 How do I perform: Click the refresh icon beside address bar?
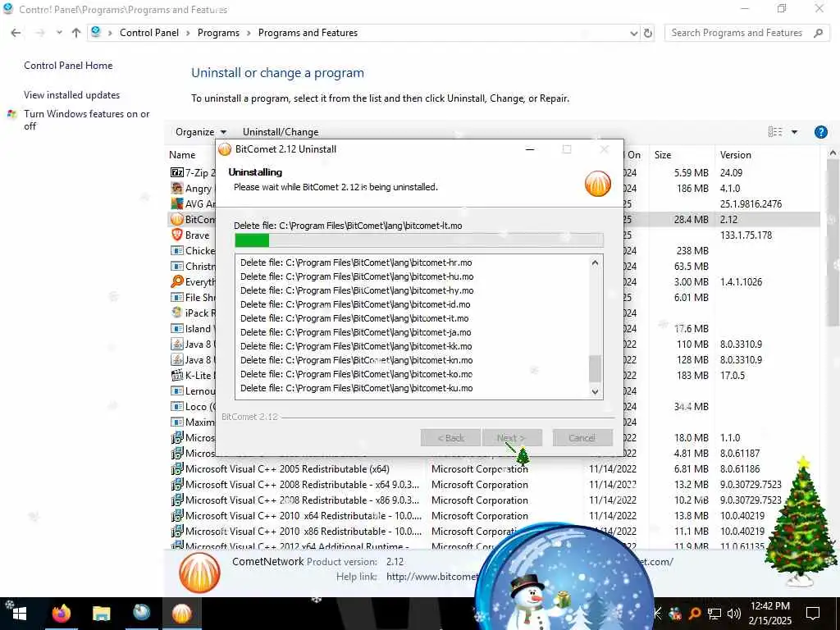click(x=648, y=33)
